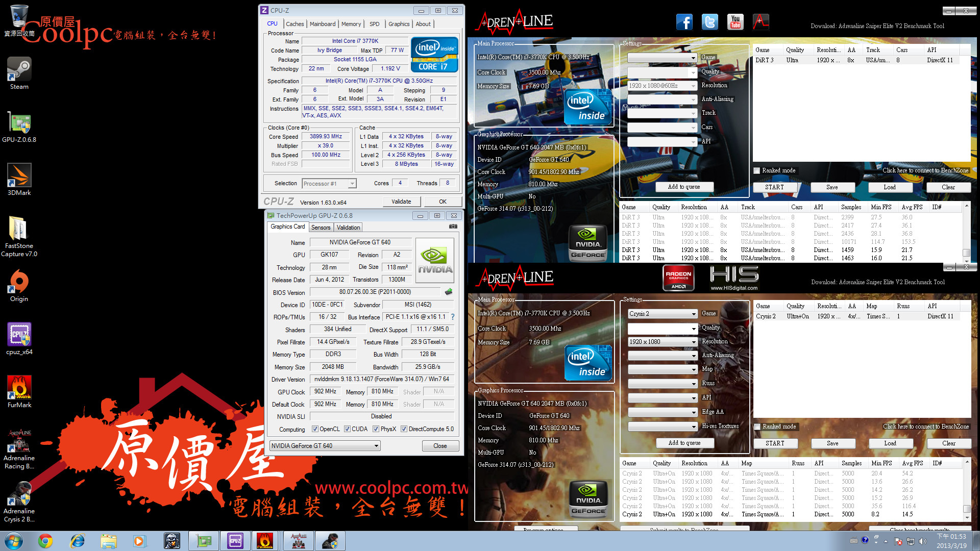Open the 1920 x 1080@60Hz resolution dropdown
This screenshot has width=980, height=551.
[662, 86]
